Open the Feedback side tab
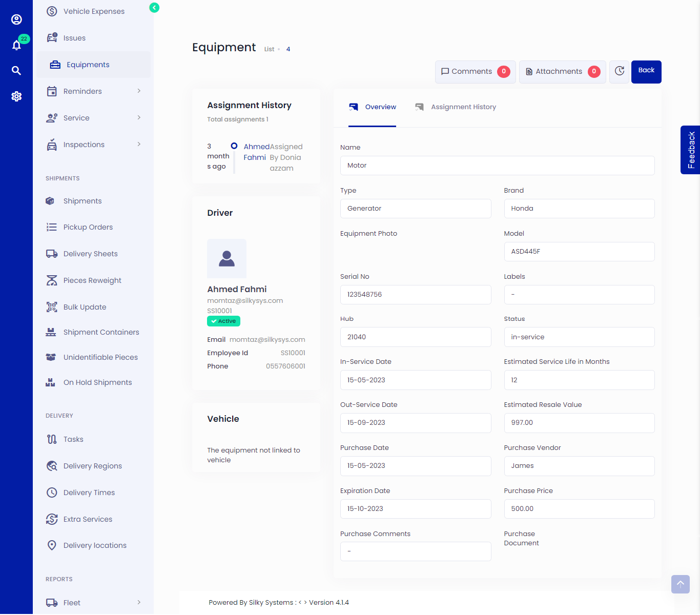The height and width of the screenshot is (615, 700). (x=691, y=150)
